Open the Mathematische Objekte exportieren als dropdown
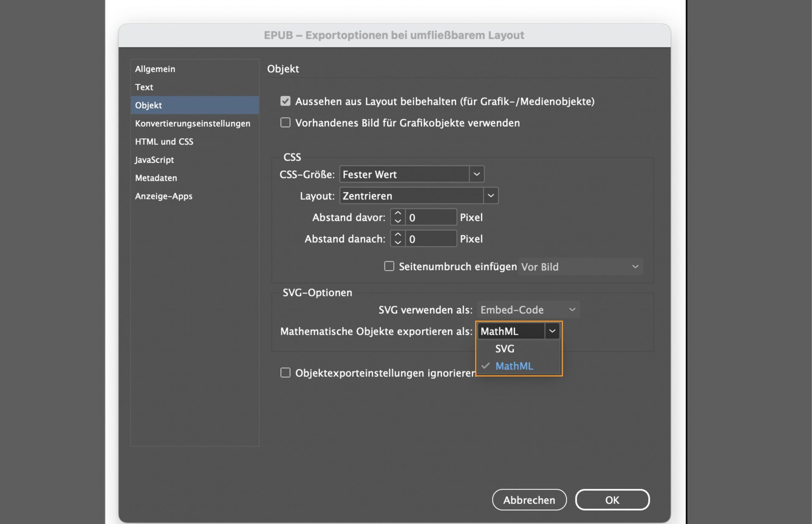Image resolution: width=812 pixels, height=524 pixels. [552, 331]
